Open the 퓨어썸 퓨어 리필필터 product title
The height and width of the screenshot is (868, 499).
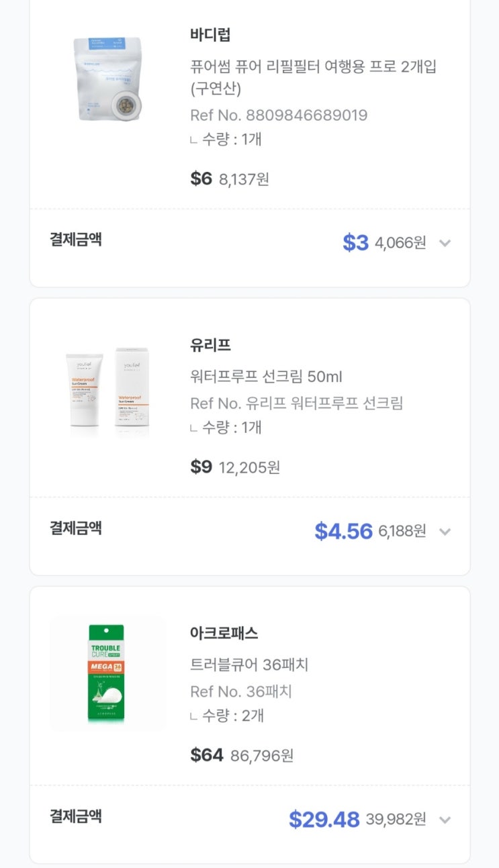pos(314,67)
